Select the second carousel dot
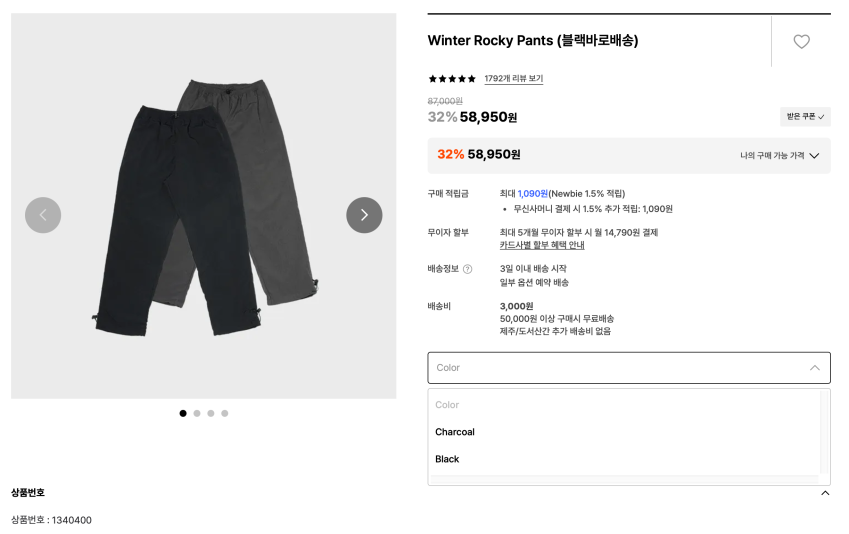The width and height of the screenshot is (849, 534). coord(197,413)
